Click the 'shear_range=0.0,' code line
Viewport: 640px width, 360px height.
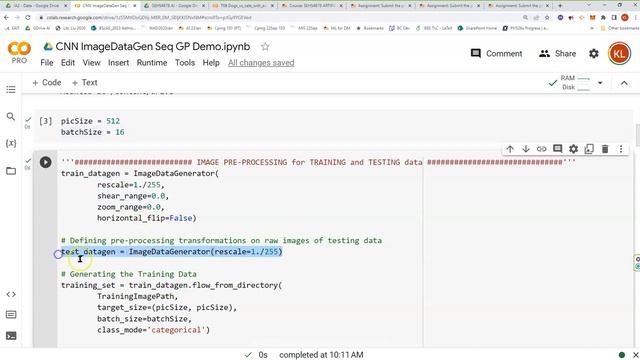(x=133, y=196)
